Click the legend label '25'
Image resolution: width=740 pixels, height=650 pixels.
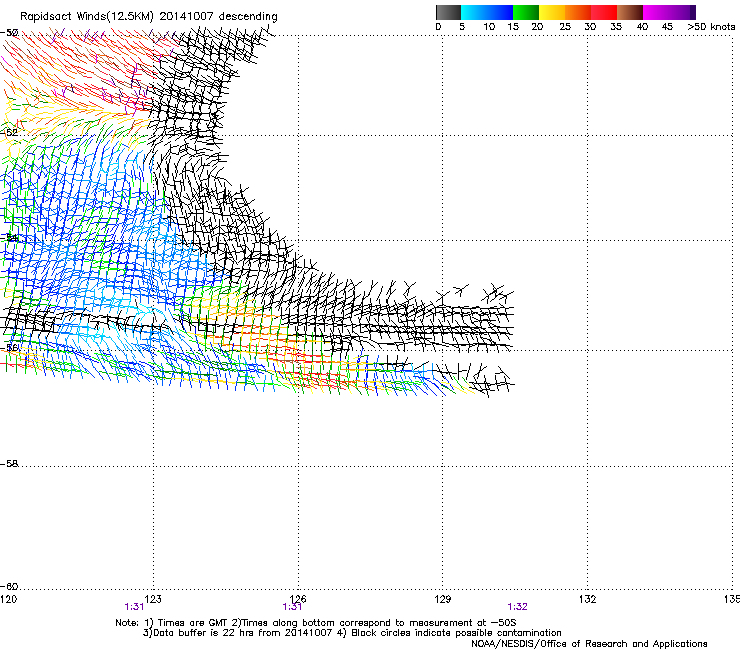[565, 27]
